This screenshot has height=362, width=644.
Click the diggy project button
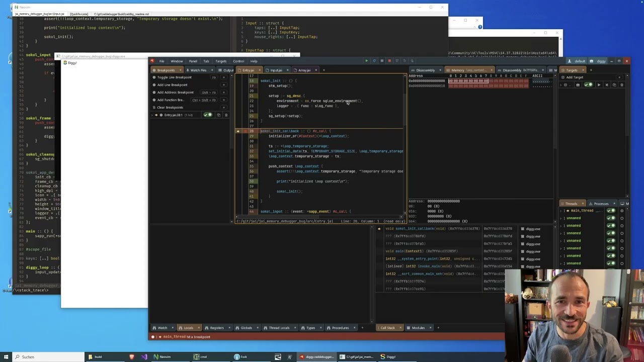point(599,61)
